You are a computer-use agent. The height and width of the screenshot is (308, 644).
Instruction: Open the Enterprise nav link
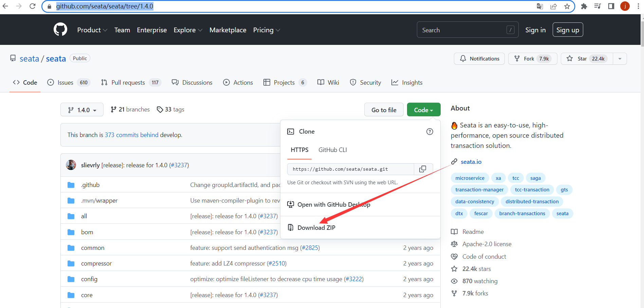[152, 30]
